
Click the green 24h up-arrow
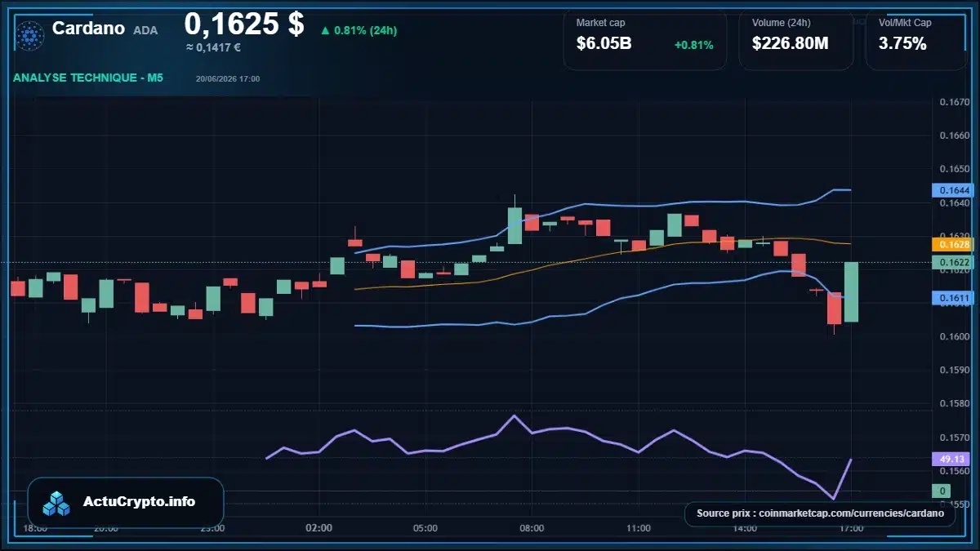tap(325, 31)
